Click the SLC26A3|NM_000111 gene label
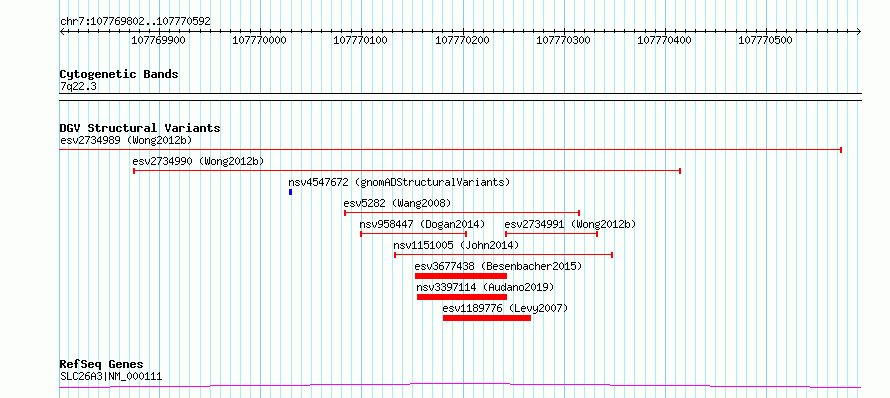Viewport: 890px width, 398px height. click(x=111, y=376)
